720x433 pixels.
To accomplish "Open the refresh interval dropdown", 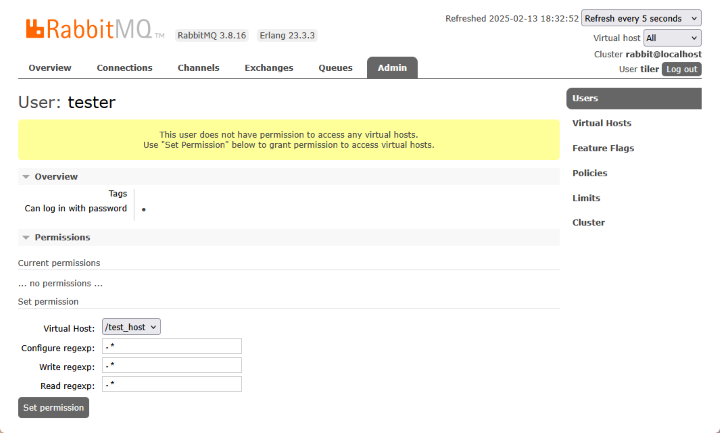I will pos(641,18).
